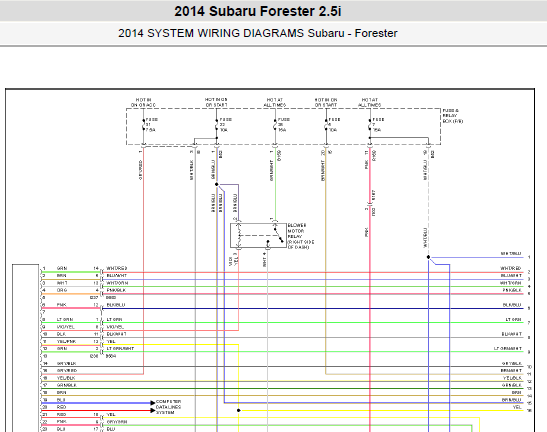Click "VIO/YEL" at left connector pin 9

pyautogui.click(x=66, y=327)
